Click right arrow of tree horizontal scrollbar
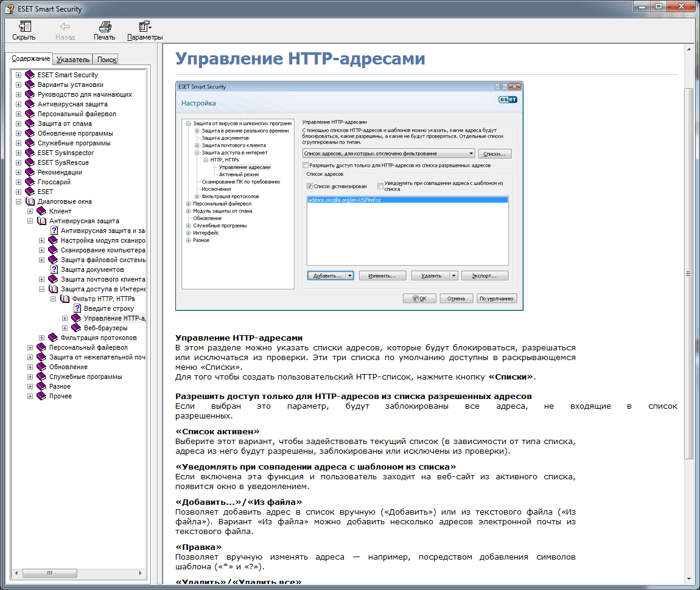The width and height of the screenshot is (700, 590). click(x=140, y=573)
